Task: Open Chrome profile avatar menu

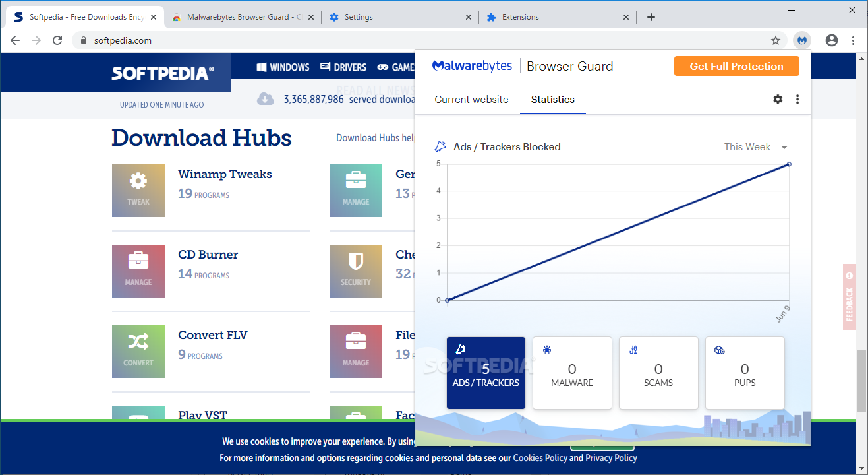Action: (x=832, y=40)
